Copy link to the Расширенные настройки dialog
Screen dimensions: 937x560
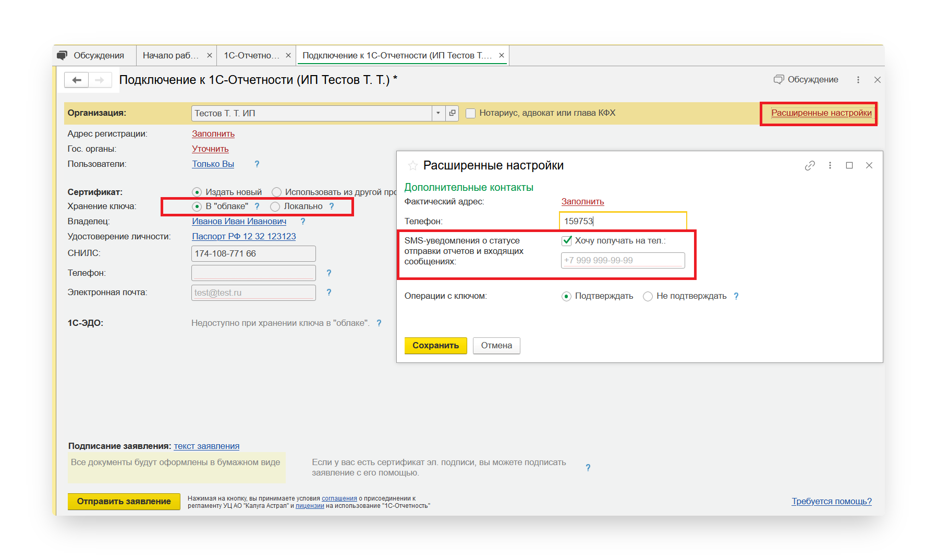click(810, 165)
